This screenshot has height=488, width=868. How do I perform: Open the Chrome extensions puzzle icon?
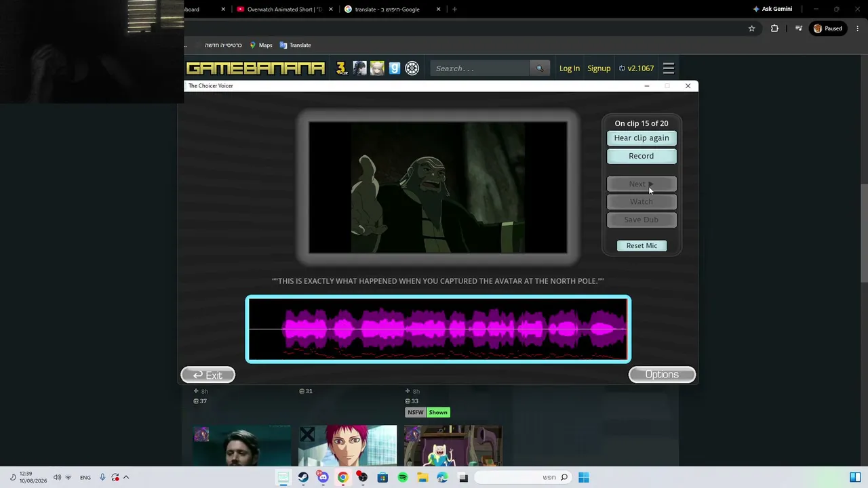[x=774, y=28]
